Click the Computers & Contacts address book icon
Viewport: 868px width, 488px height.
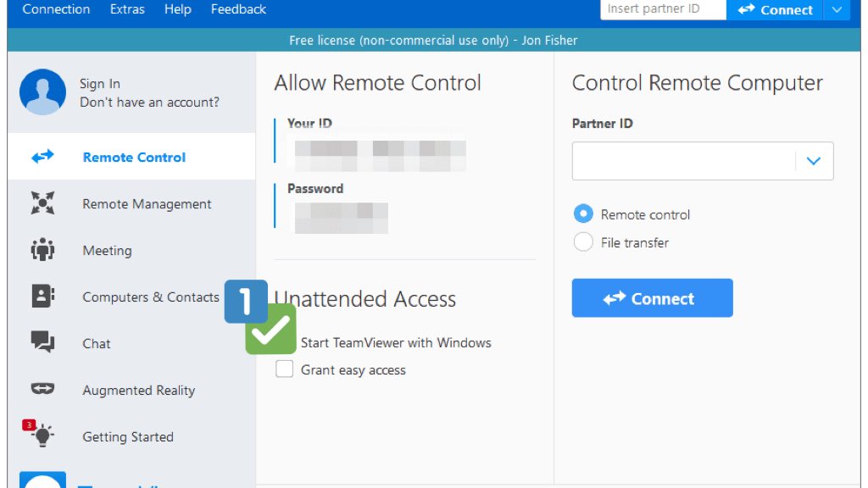click(42, 296)
